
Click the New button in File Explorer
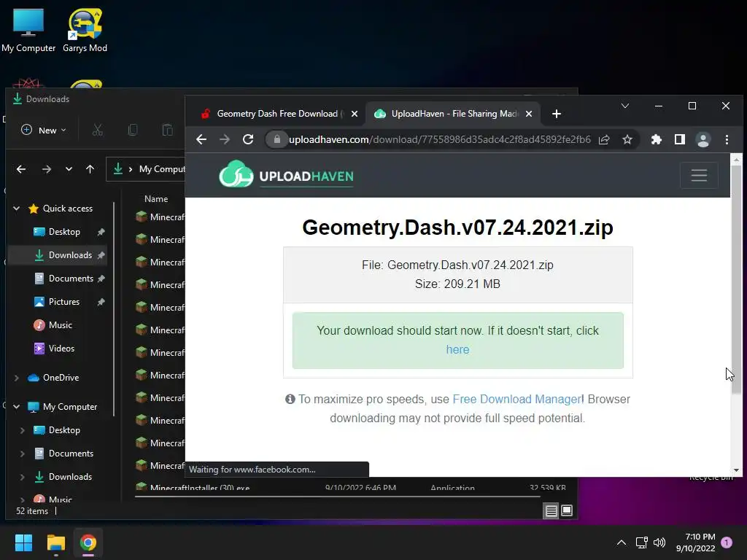pos(44,130)
